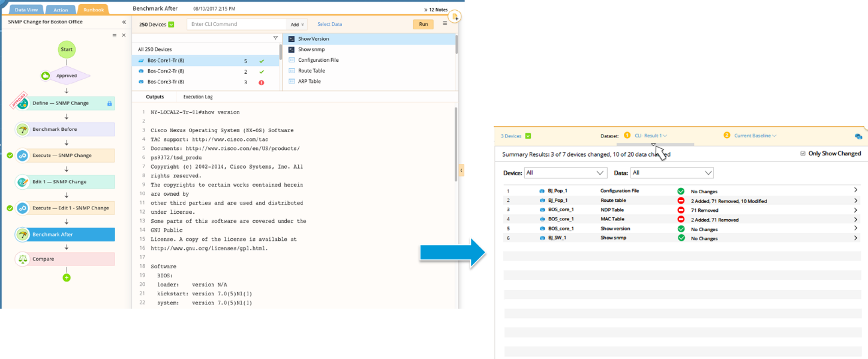The image size is (868, 359).
Task: Click the green checkbox next to 3 Devices
Action: 527,136
